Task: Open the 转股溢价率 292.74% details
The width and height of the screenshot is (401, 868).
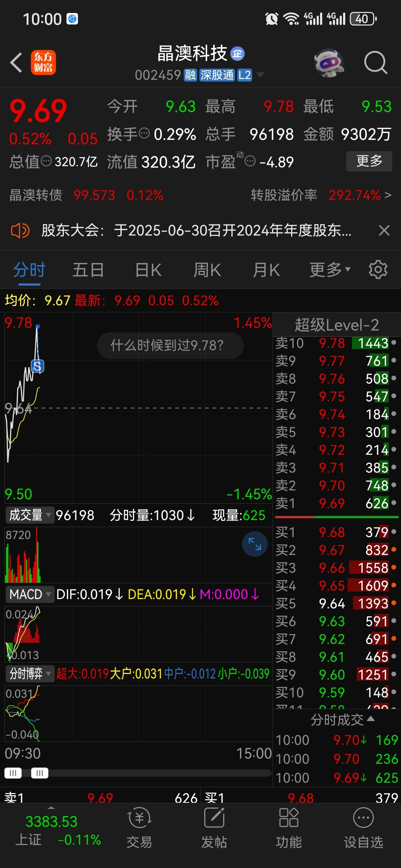Action: tap(321, 195)
